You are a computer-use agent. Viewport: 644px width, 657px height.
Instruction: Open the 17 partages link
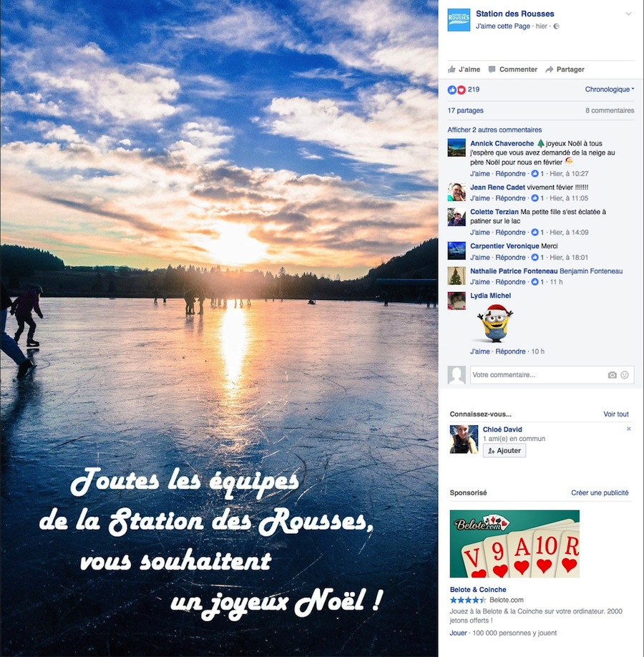pos(465,111)
